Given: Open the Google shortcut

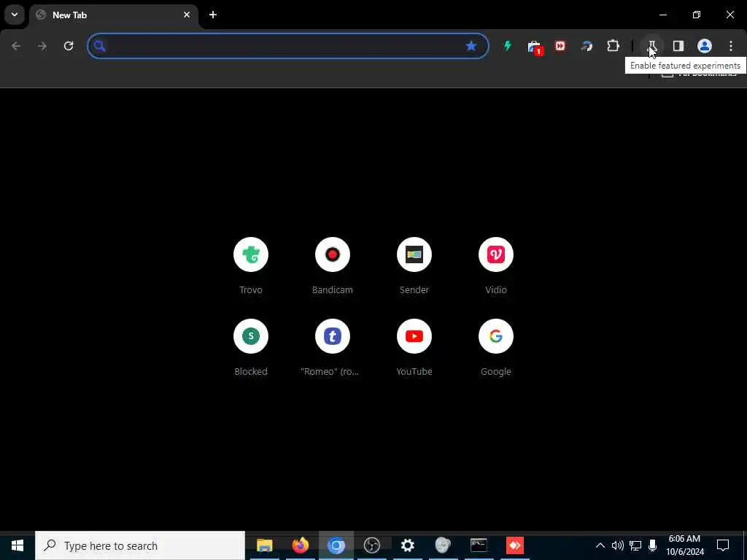Looking at the screenshot, I should coord(496,348).
